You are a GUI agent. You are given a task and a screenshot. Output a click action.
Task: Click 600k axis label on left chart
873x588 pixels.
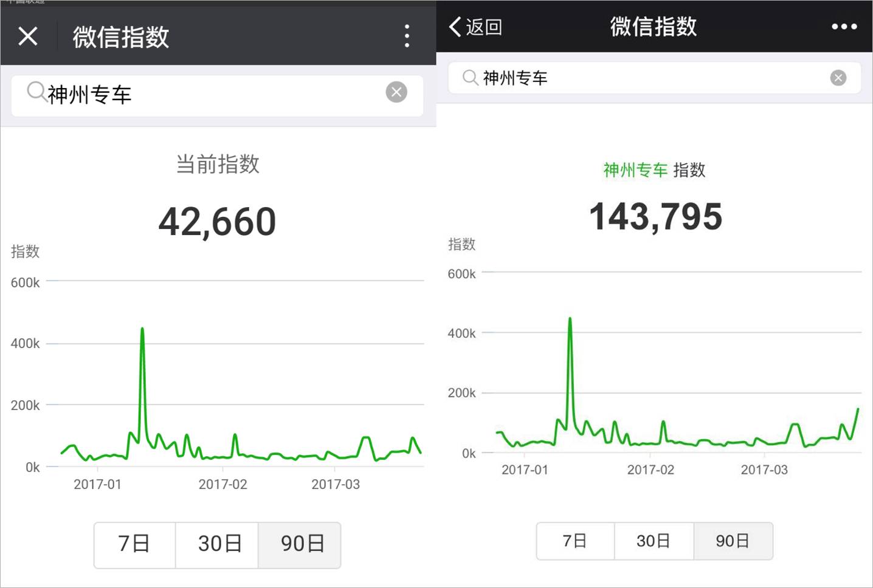(x=25, y=282)
